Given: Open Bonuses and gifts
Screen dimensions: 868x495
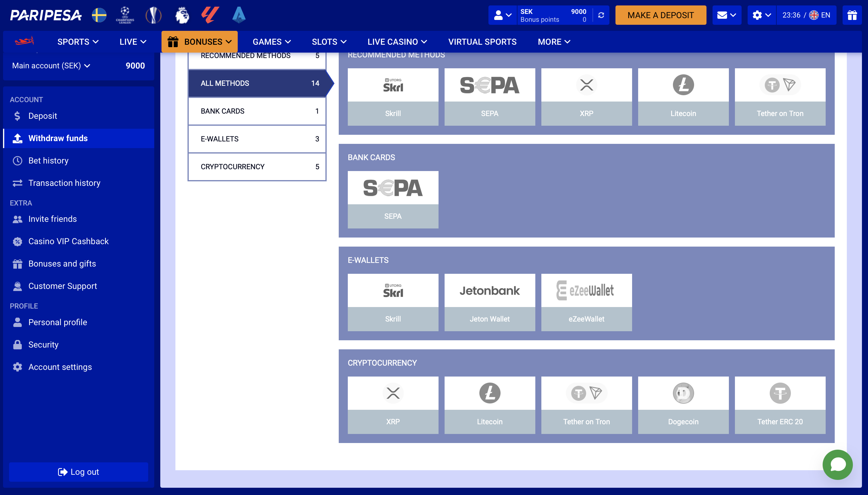Looking at the screenshot, I should point(79,264).
